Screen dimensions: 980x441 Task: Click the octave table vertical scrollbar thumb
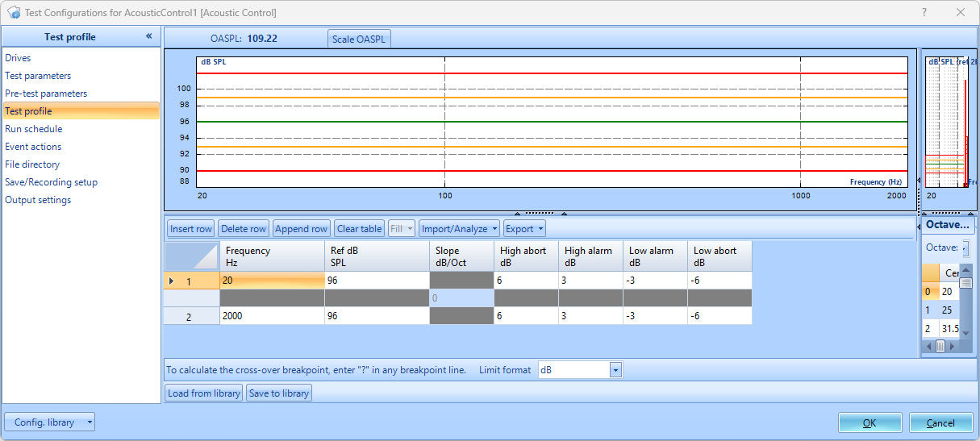tap(965, 283)
